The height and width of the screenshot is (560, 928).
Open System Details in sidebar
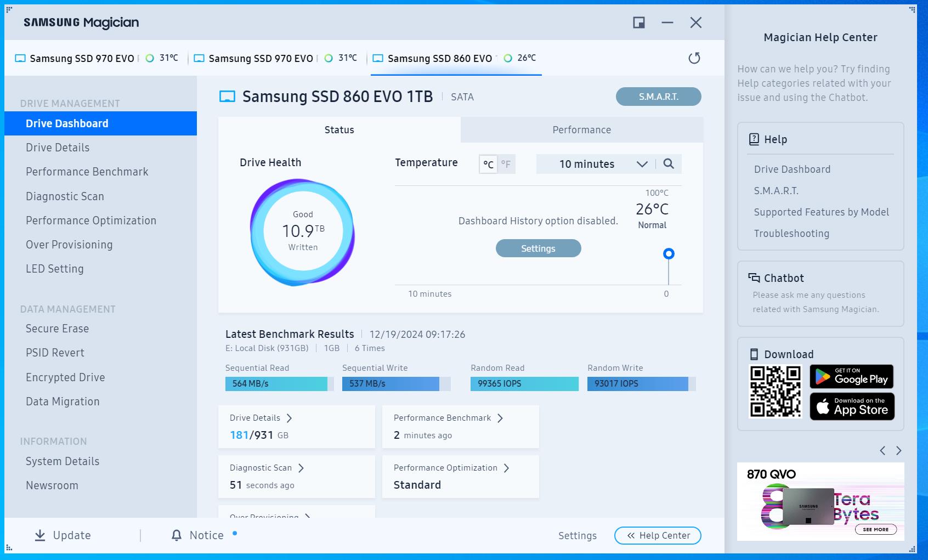(100, 461)
